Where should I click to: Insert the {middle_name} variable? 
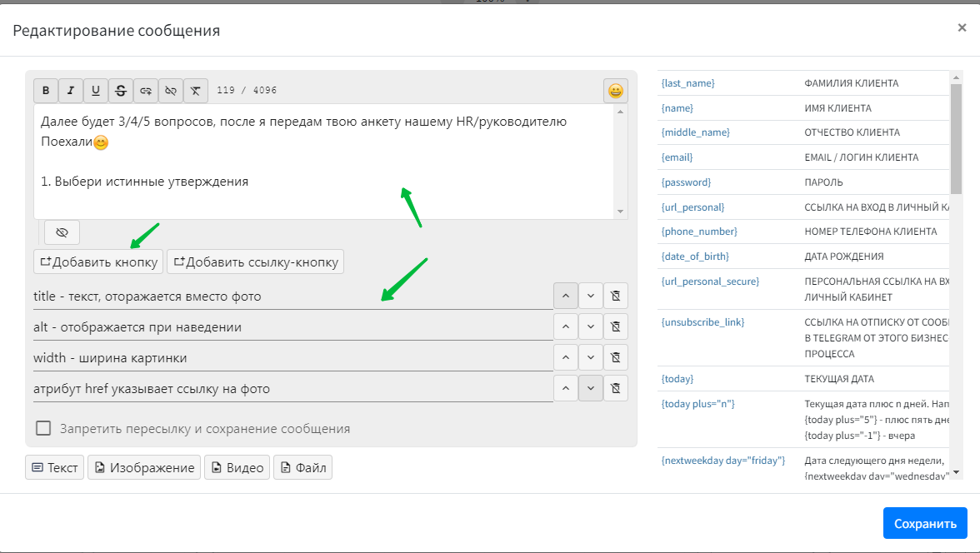click(695, 132)
